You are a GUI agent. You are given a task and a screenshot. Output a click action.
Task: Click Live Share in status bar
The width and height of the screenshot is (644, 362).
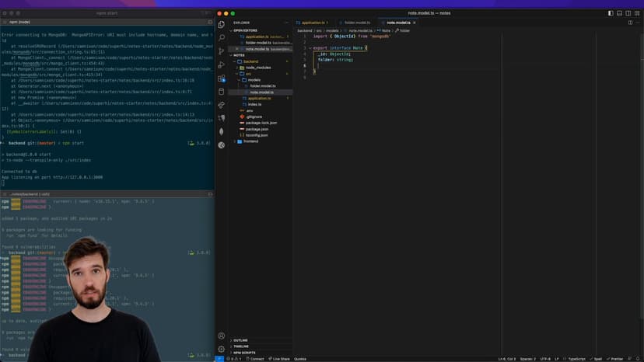280,359
